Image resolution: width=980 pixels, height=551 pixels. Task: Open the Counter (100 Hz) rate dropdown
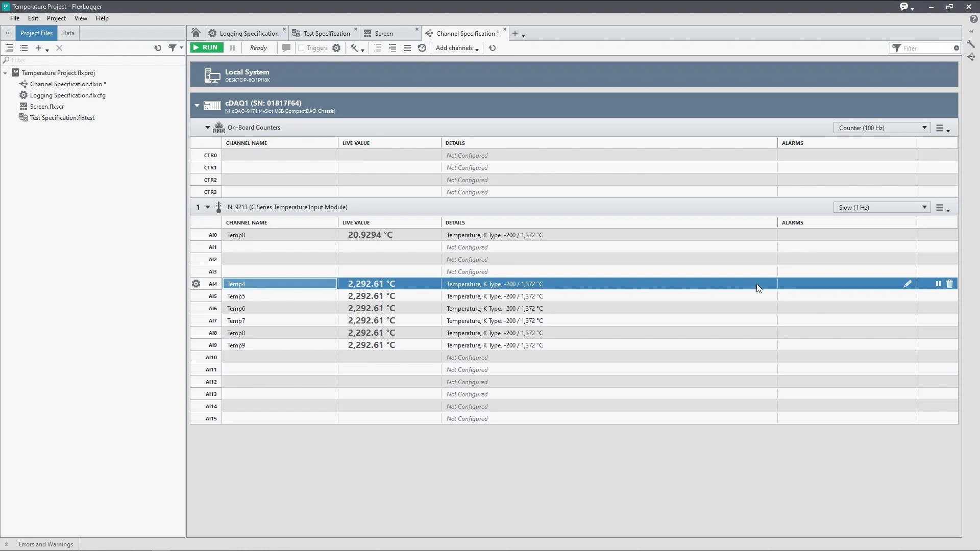coord(881,128)
